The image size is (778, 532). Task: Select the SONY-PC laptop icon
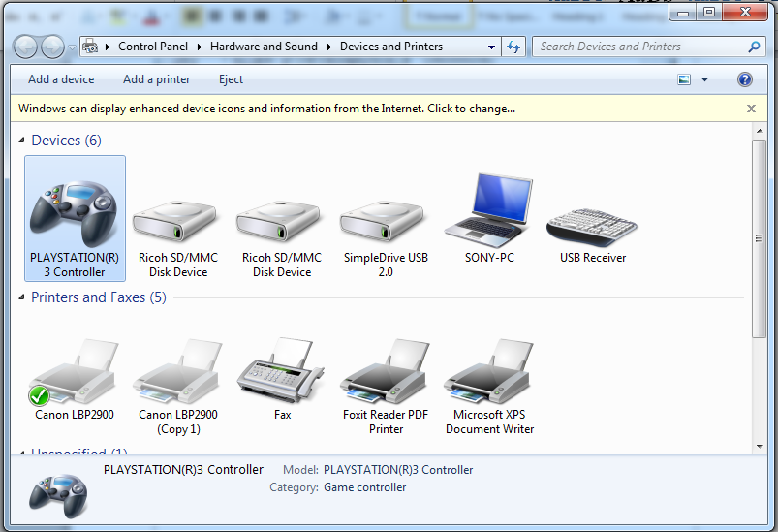pyautogui.click(x=489, y=210)
